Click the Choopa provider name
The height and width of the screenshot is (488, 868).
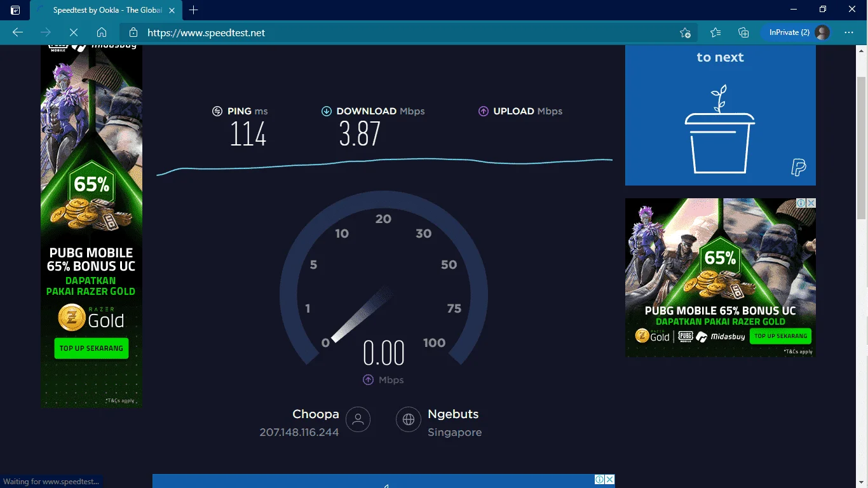point(316,414)
